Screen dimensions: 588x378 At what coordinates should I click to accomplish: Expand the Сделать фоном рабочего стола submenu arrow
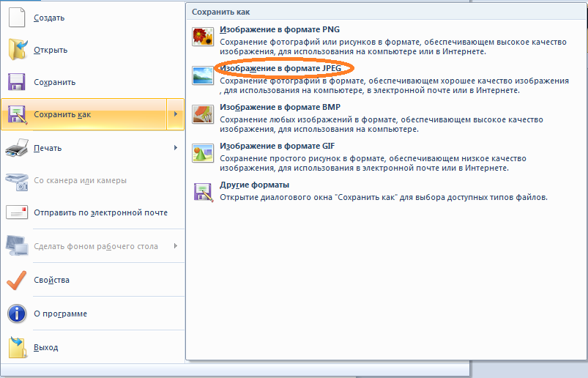(176, 246)
